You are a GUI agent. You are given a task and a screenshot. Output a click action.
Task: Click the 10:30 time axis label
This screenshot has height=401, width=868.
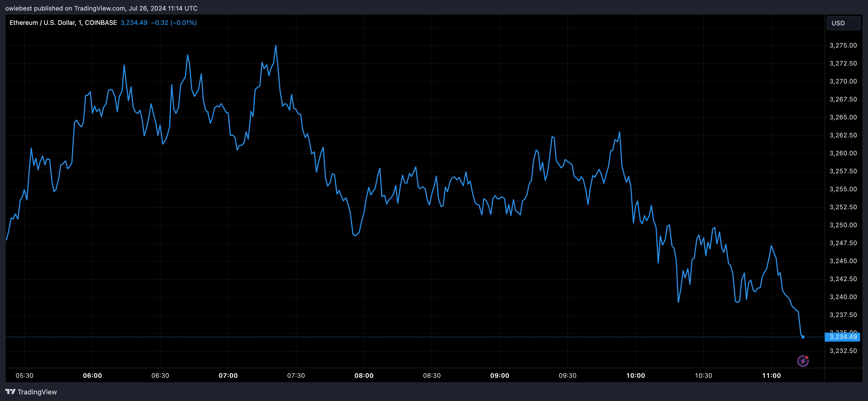click(703, 375)
